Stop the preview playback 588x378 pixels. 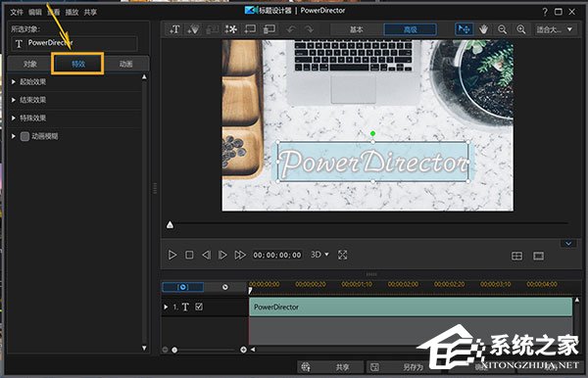(189, 256)
